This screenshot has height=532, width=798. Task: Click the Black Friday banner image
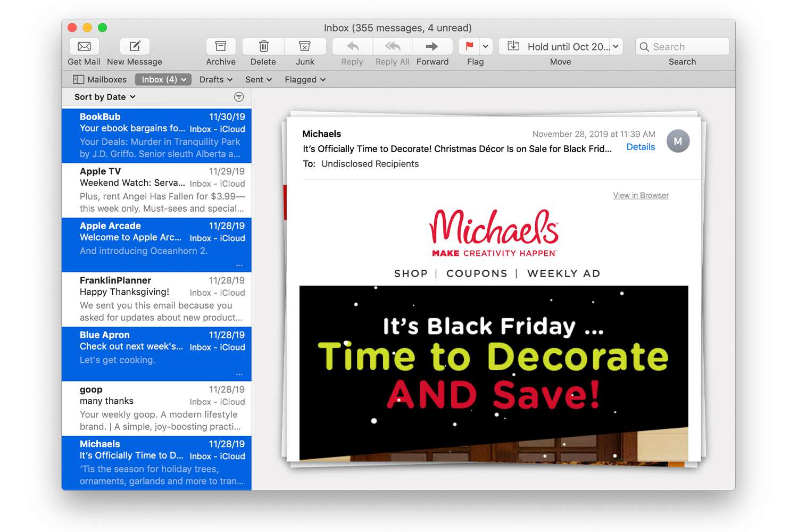tap(494, 373)
